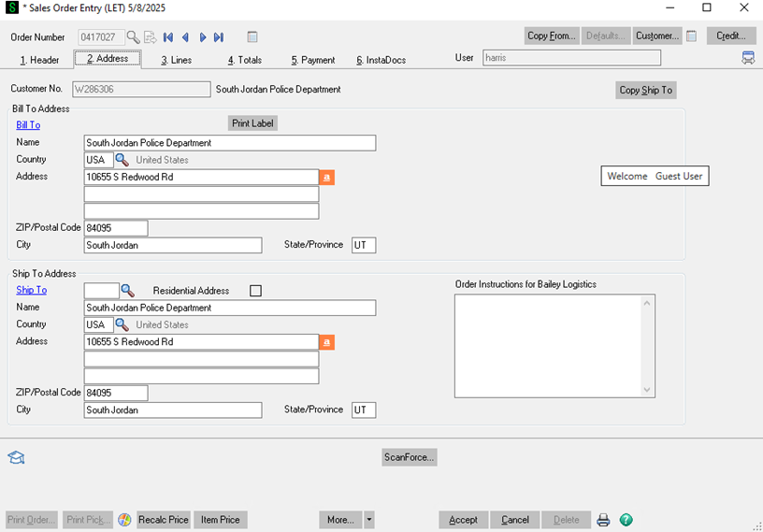The height and width of the screenshot is (532, 763).
Task: Follow the Bill To link
Action: pos(28,125)
